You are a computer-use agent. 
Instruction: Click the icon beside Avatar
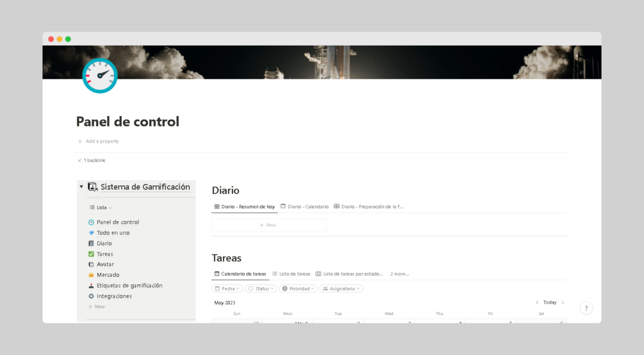coord(91,265)
